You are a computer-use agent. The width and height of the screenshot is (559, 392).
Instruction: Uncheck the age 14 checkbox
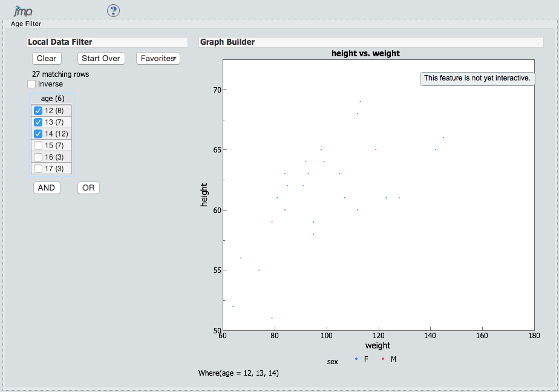click(x=38, y=134)
